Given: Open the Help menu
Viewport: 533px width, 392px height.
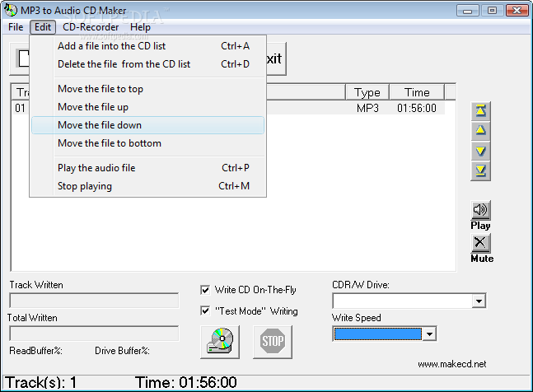Looking at the screenshot, I should 140,27.
